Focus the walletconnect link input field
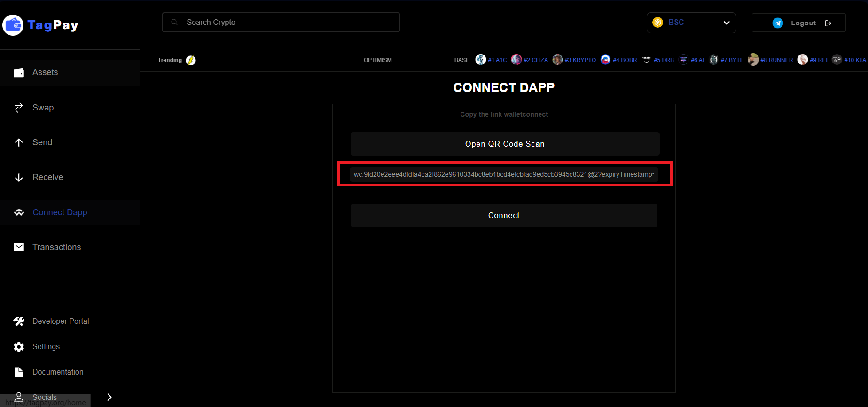This screenshot has width=868, height=407. click(504, 174)
